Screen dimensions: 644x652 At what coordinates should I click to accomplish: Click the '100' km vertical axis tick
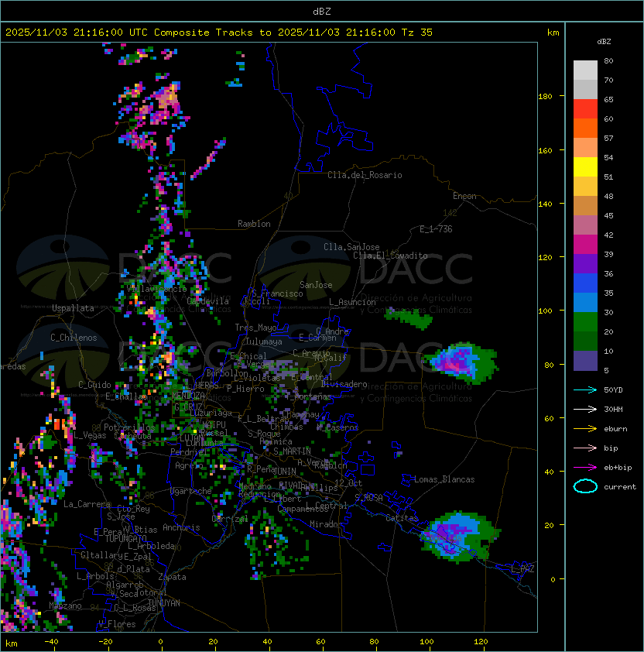click(x=545, y=311)
